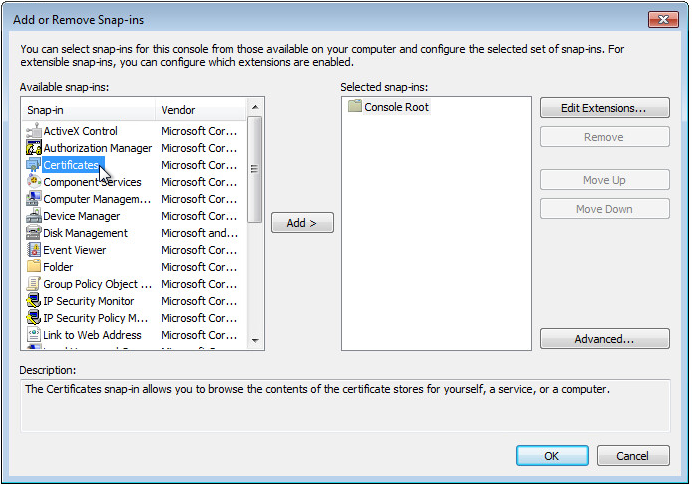Select IP Security Policy M... entry
The width and height of the screenshot is (692, 485).
pyautogui.click(x=96, y=318)
